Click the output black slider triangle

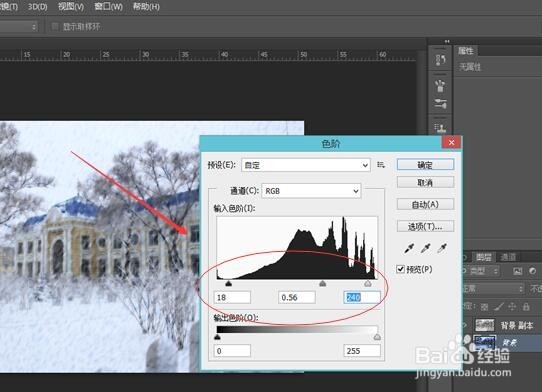tap(217, 337)
